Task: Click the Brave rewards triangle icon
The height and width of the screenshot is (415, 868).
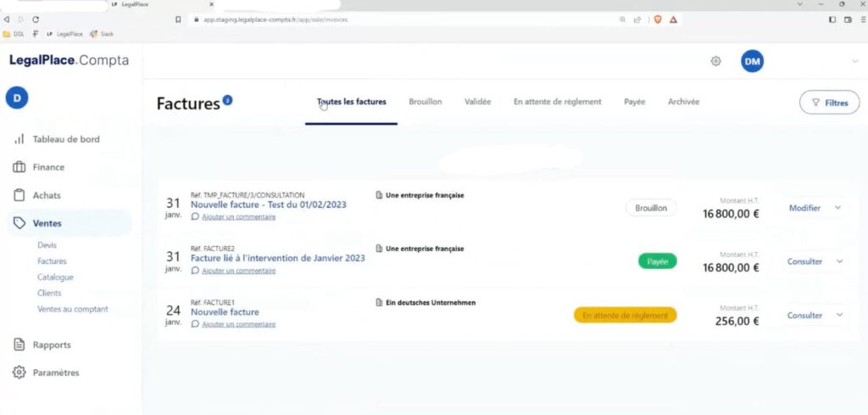Action: (673, 20)
